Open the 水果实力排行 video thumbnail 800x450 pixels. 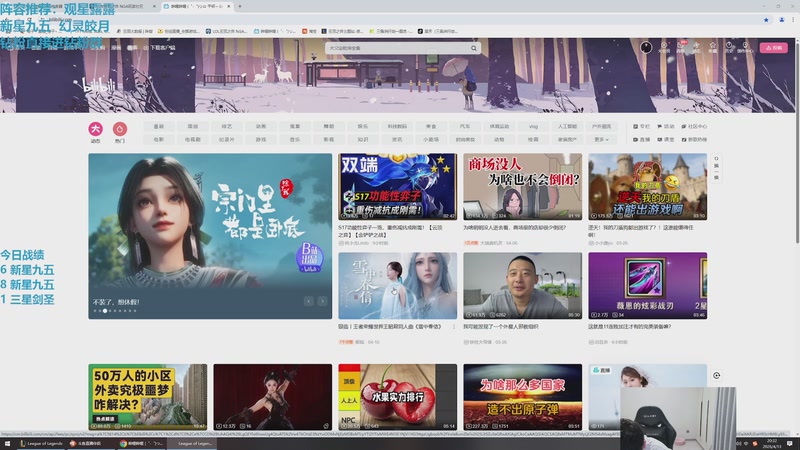tap(397, 397)
